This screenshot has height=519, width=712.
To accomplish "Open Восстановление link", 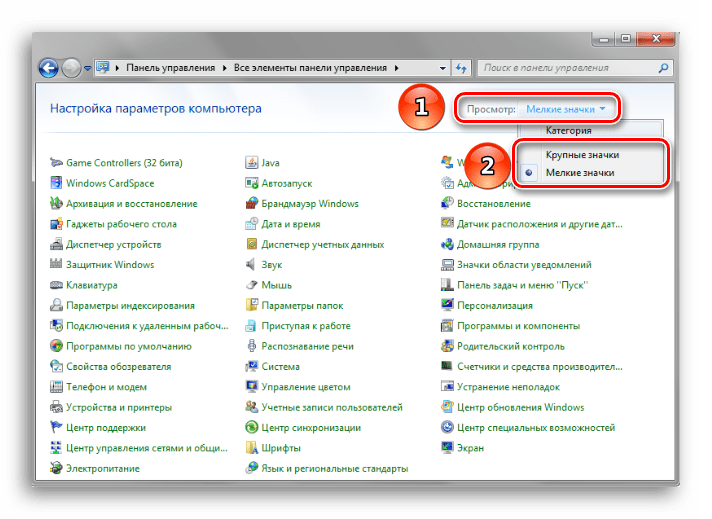I will 494,204.
